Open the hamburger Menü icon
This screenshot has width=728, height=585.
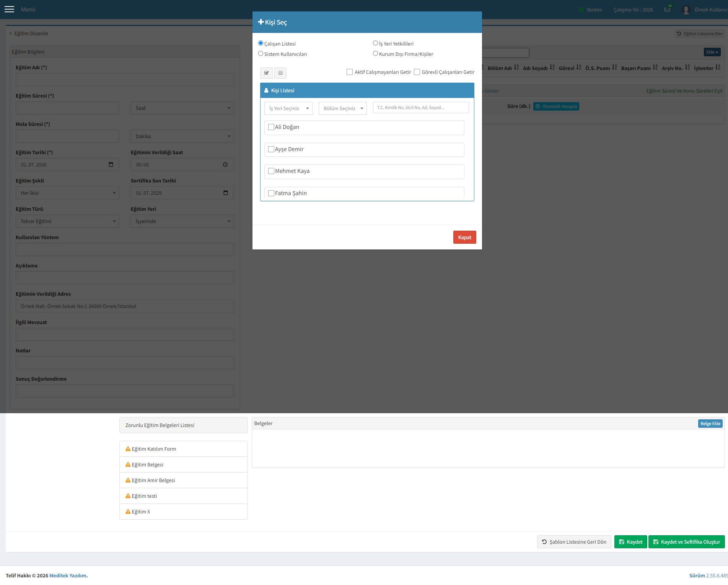point(9,9)
